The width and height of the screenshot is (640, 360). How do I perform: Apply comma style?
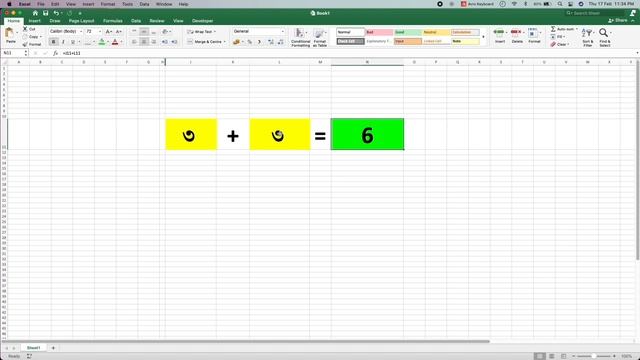click(x=259, y=42)
